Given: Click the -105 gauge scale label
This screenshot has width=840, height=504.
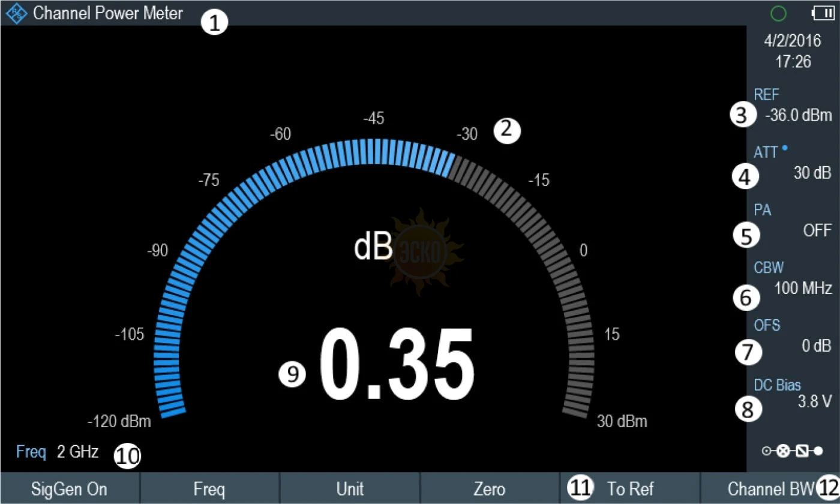Looking at the screenshot, I should pyautogui.click(x=130, y=335).
